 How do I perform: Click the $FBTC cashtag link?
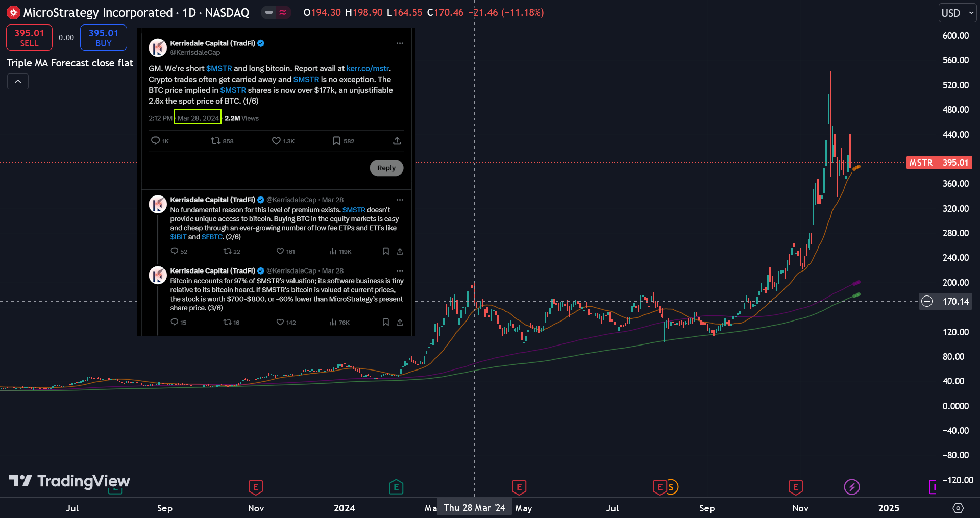(212, 237)
